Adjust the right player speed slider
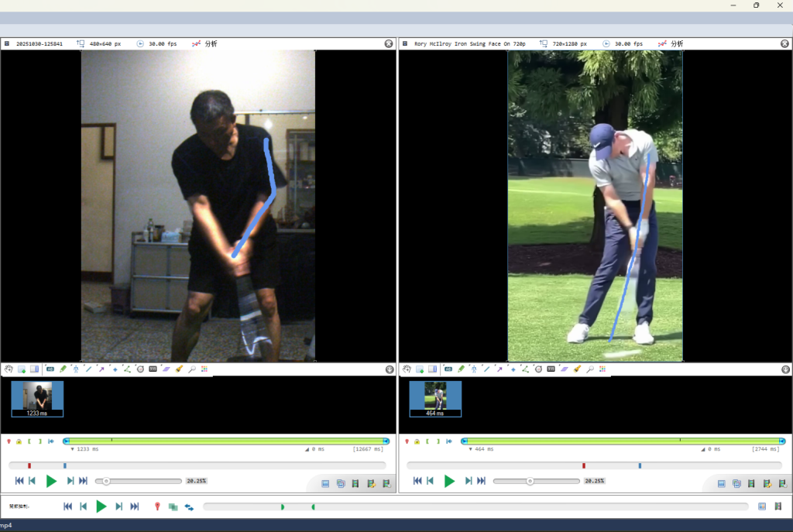793x532 pixels. point(530,481)
